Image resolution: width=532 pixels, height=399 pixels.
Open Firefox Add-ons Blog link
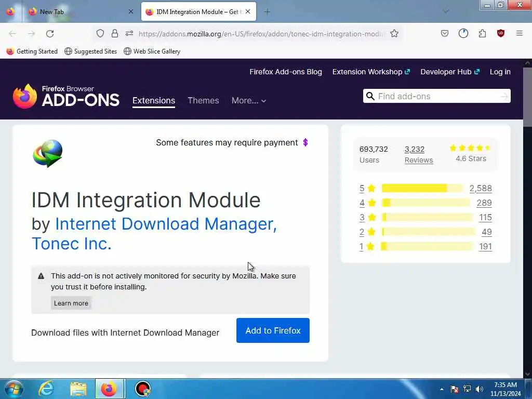pyautogui.click(x=286, y=72)
